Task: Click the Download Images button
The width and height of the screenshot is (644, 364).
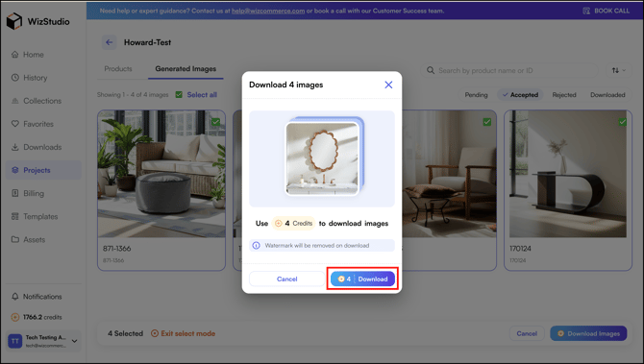Action: coord(588,333)
